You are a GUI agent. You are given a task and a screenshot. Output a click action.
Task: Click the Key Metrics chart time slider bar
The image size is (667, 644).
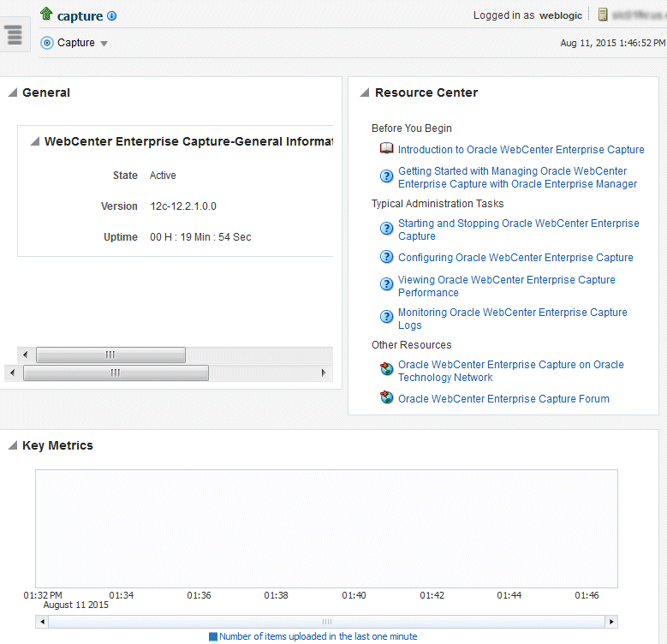pos(327,622)
